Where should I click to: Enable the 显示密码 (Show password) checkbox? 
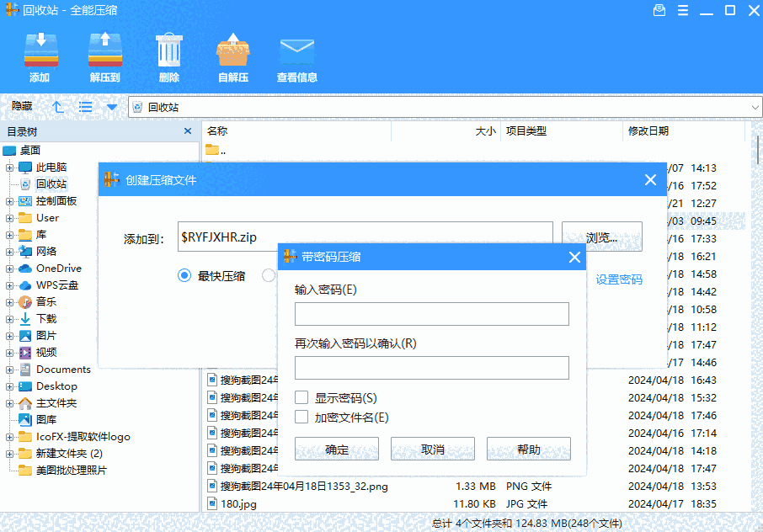pos(299,398)
